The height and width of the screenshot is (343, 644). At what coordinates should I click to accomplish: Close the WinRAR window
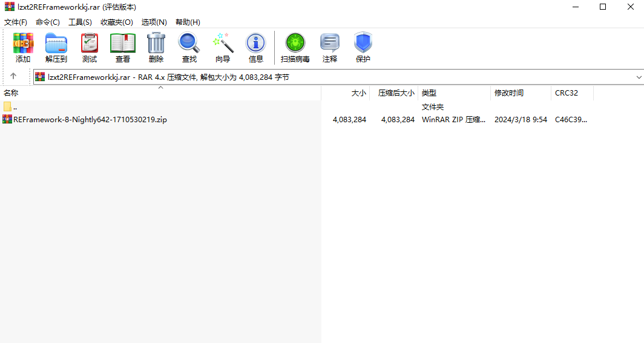(x=631, y=7)
